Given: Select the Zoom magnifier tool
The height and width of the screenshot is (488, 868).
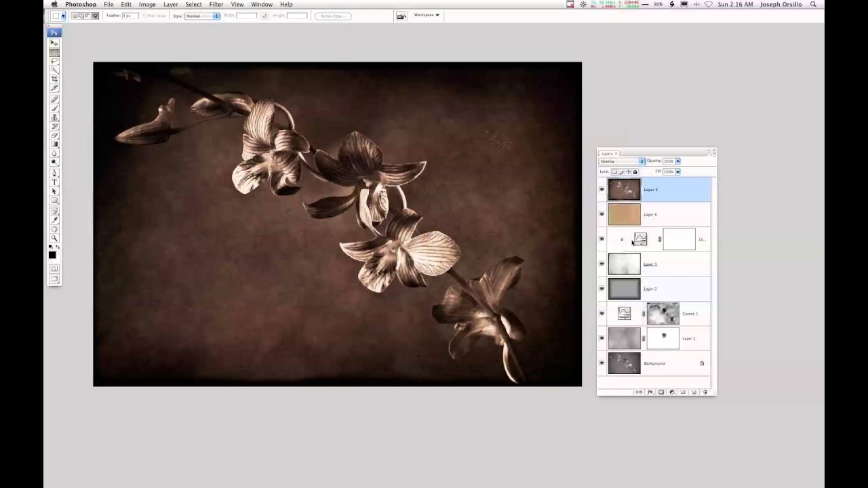Looking at the screenshot, I should click(54, 239).
